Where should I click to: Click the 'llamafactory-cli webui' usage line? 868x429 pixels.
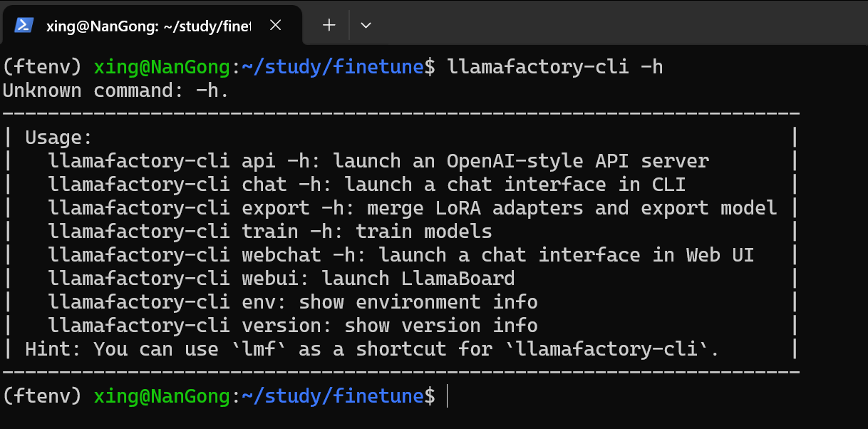point(281,279)
